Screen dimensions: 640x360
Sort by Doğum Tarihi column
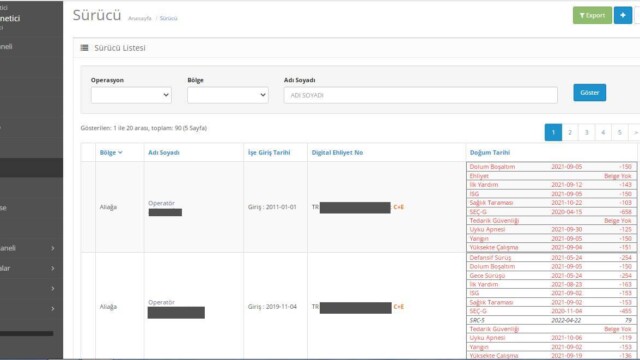(x=490, y=153)
